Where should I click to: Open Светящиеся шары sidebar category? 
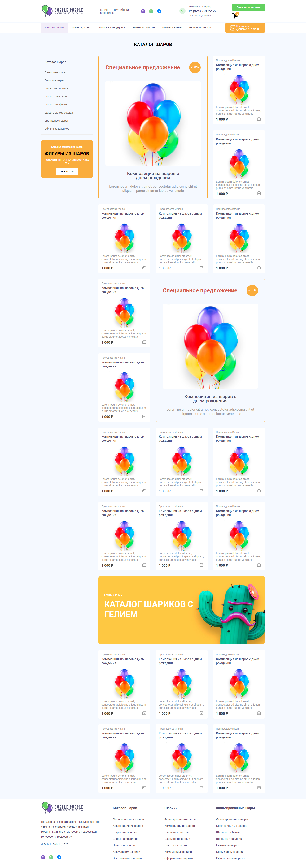(x=56, y=121)
